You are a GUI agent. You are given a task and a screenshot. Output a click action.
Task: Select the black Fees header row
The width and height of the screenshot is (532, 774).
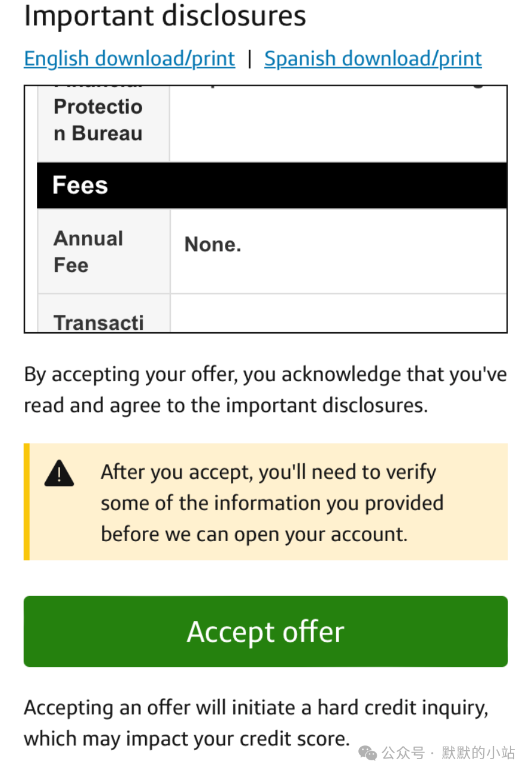point(272,185)
